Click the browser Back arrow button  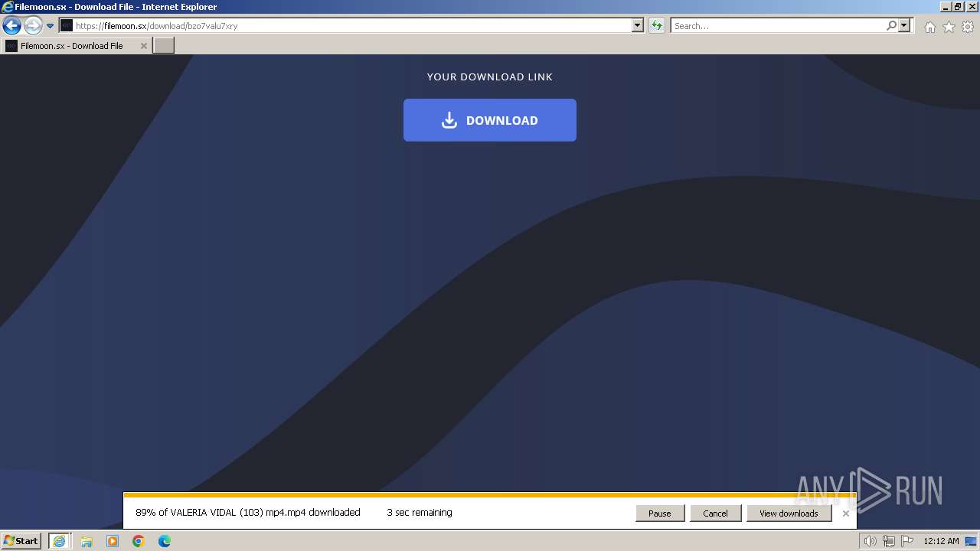(x=11, y=26)
